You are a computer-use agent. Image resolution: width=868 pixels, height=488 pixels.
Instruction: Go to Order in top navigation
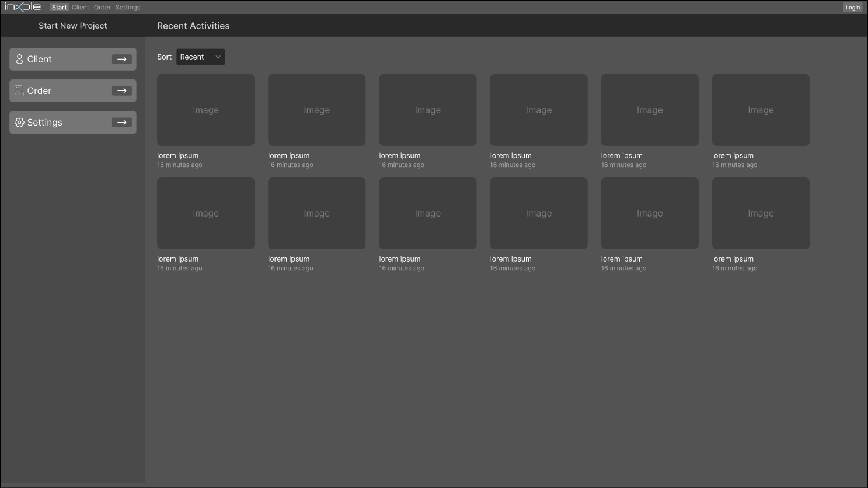pos(102,8)
